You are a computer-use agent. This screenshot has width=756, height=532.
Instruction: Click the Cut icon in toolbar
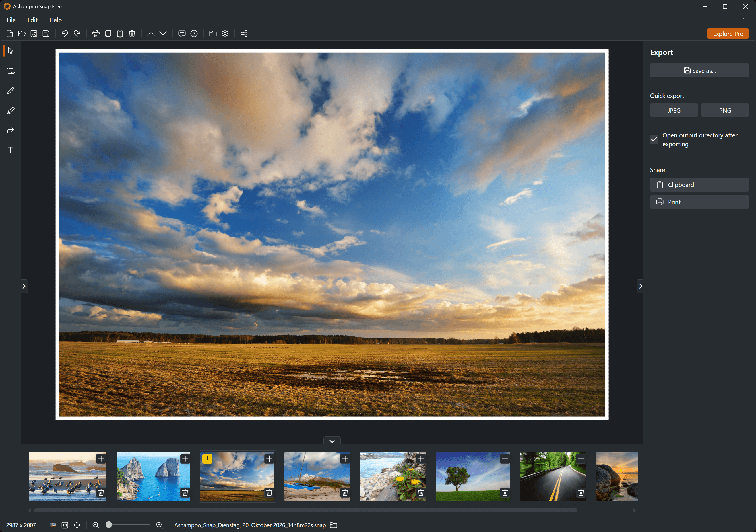click(96, 34)
